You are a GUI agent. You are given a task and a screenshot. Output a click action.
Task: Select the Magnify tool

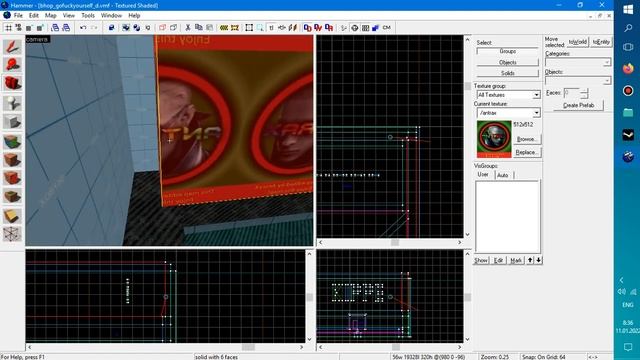coord(12,65)
